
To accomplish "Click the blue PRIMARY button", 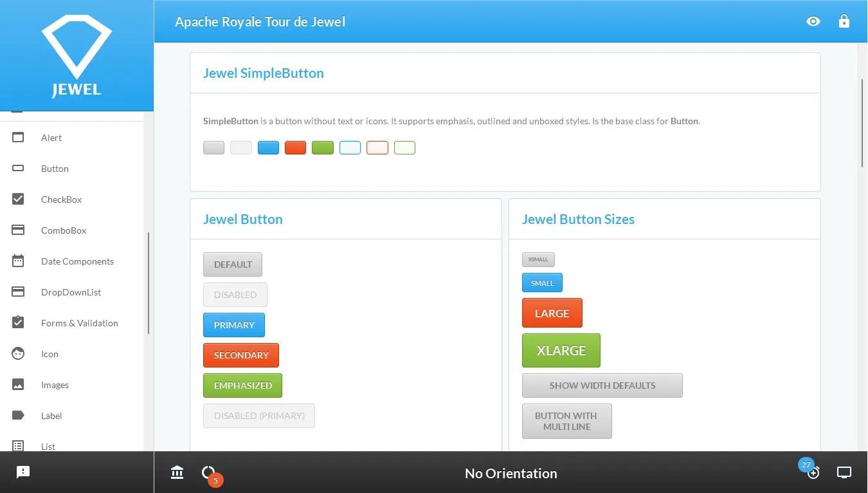I will [x=234, y=325].
